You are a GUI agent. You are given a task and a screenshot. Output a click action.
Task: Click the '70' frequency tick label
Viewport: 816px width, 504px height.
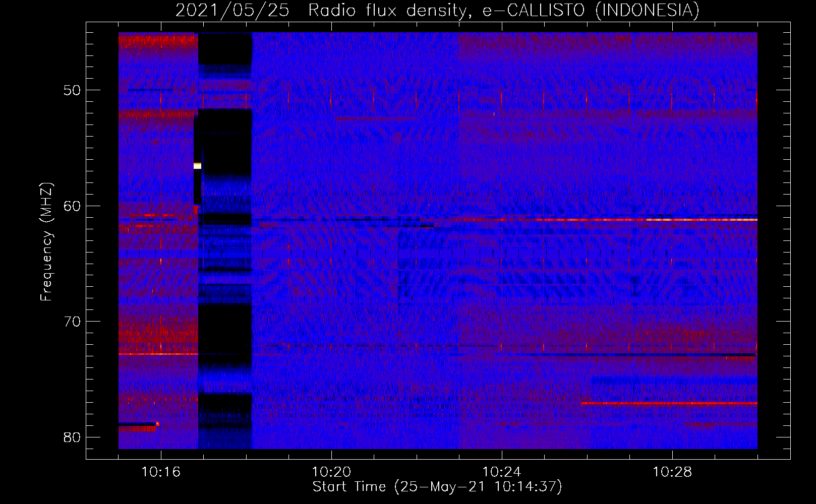coord(72,322)
